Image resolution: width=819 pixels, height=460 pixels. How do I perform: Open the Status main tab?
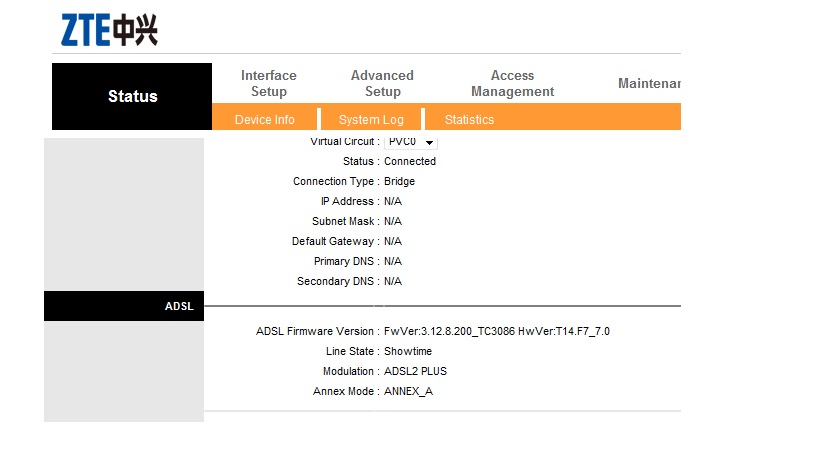[x=132, y=97]
